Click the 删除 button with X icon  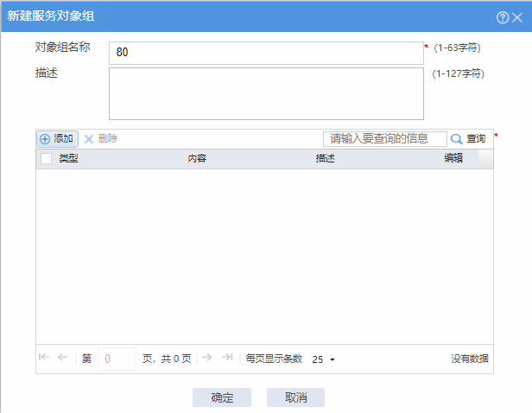[x=100, y=138]
